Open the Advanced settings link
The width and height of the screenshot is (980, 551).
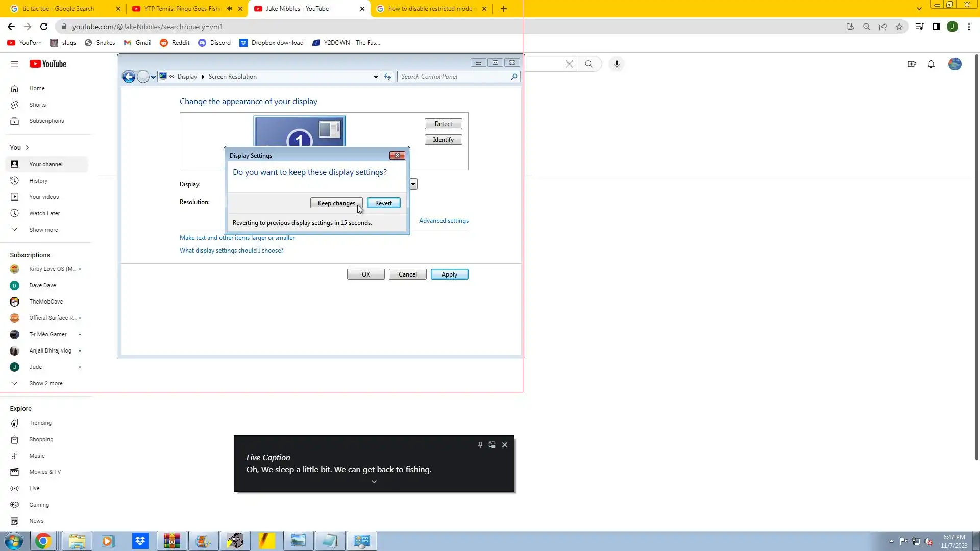click(444, 221)
